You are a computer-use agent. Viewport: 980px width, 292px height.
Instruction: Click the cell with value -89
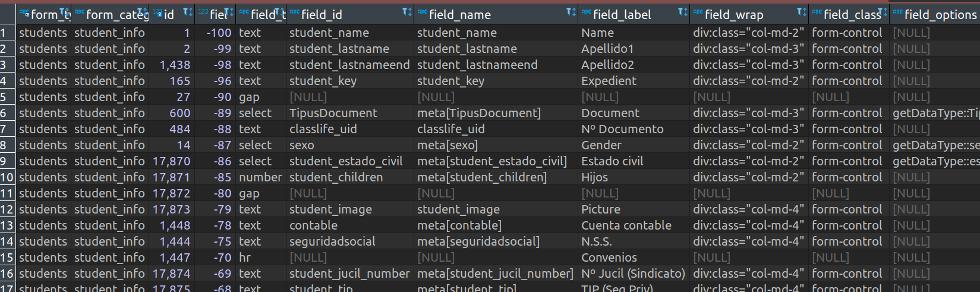click(x=215, y=113)
